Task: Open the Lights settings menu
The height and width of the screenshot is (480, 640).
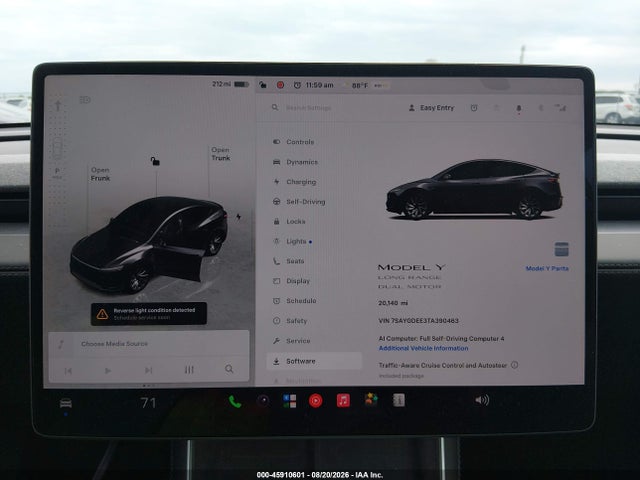Action: click(296, 241)
